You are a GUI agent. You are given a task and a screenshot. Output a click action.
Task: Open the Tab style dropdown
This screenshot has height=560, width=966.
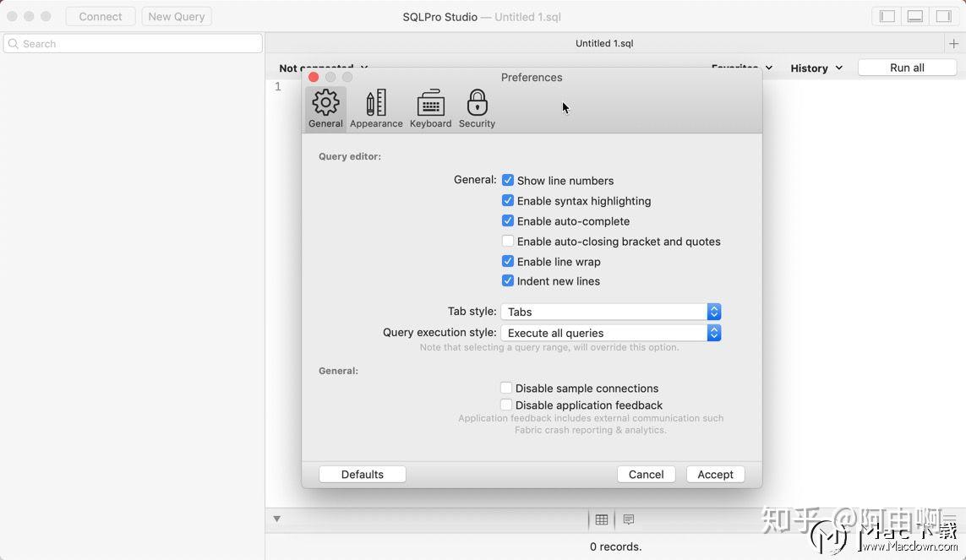coord(714,311)
